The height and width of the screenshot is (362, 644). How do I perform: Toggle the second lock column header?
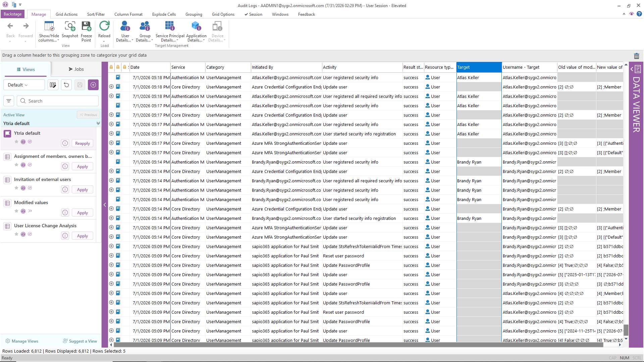click(118, 67)
